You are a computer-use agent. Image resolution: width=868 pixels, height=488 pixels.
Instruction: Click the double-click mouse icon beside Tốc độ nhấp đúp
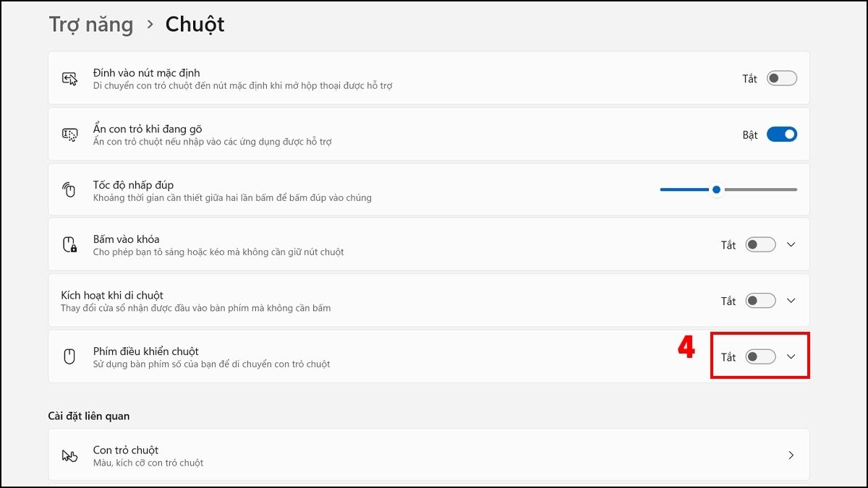(69, 189)
